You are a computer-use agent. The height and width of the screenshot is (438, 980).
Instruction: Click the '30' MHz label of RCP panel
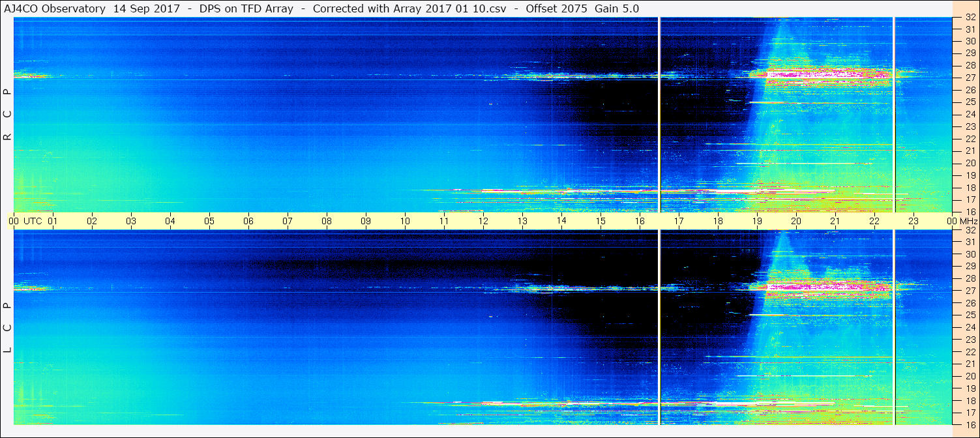point(970,41)
